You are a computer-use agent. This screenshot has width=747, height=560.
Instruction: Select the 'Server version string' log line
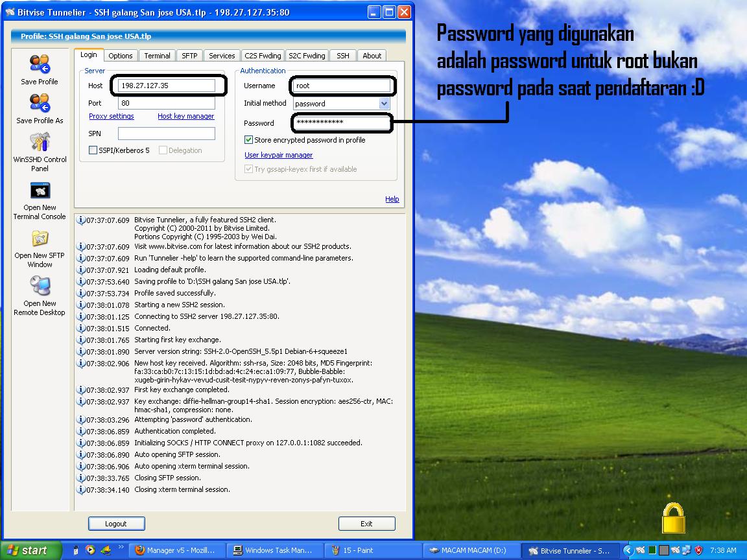click(x=241, y=351)
